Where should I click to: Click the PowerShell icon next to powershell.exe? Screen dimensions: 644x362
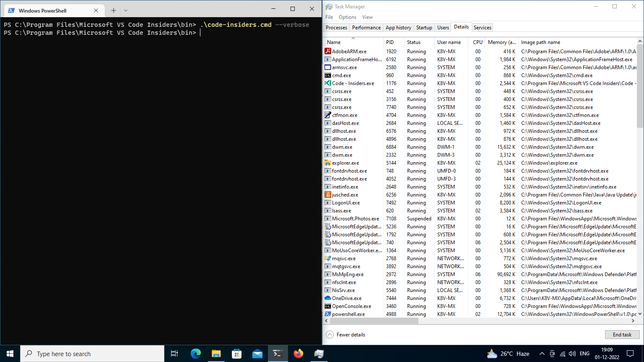click(x=327, y=314)
